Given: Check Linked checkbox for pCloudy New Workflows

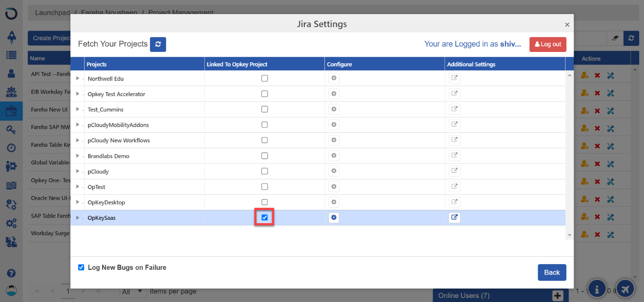Looking at the screenshot, I should point(264,140).
